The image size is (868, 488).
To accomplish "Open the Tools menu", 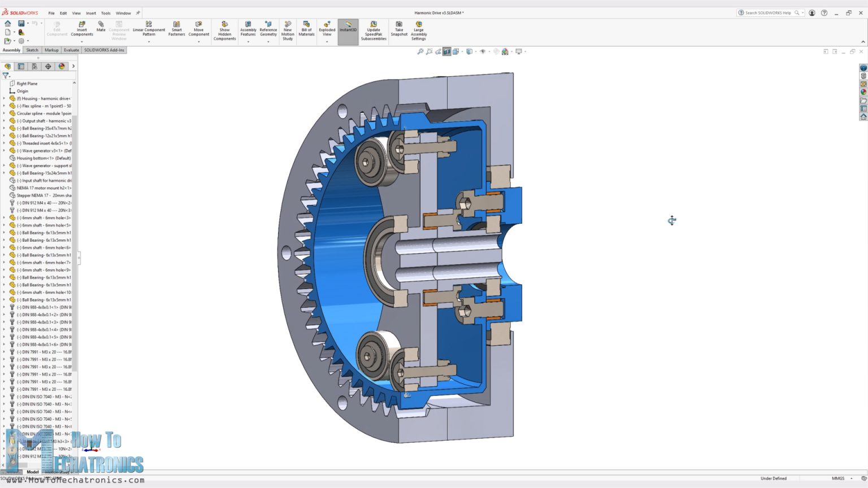I will tap(105, 12).
